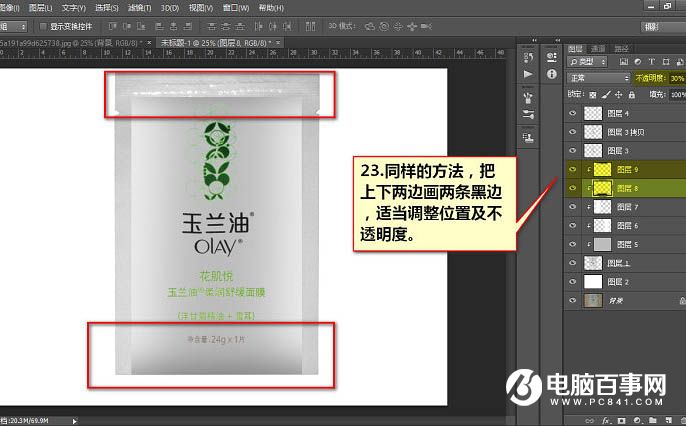Close the 未标题-1 document tab
The height and width of the screenshot is (426, 686).
(x=278, y=42)
